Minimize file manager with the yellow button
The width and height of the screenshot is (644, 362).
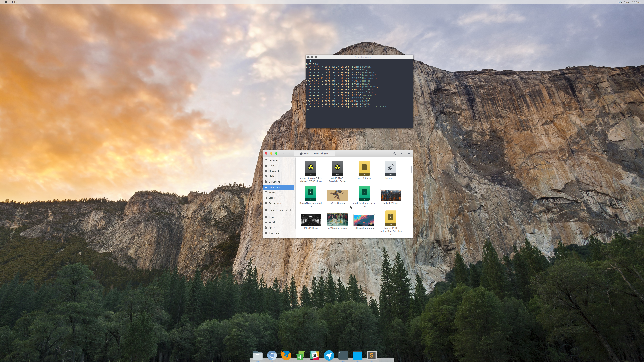click(271, 153)
